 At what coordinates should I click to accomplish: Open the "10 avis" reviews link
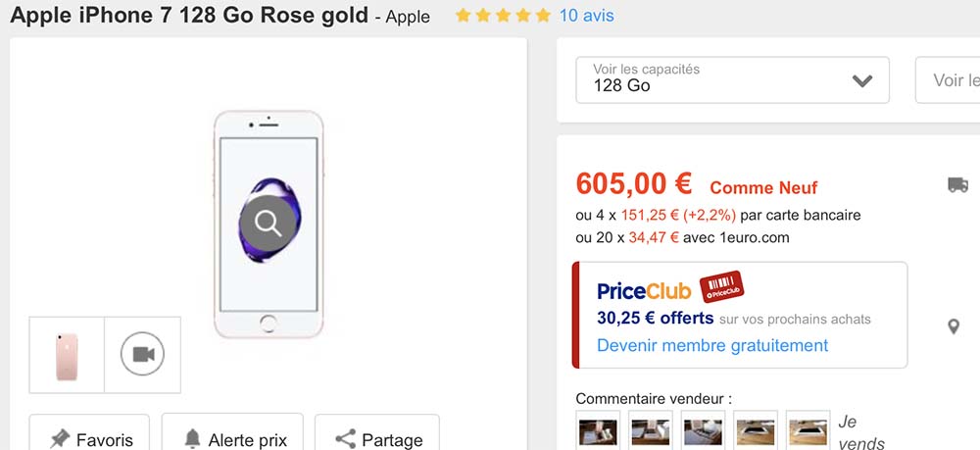coord(586,16)
